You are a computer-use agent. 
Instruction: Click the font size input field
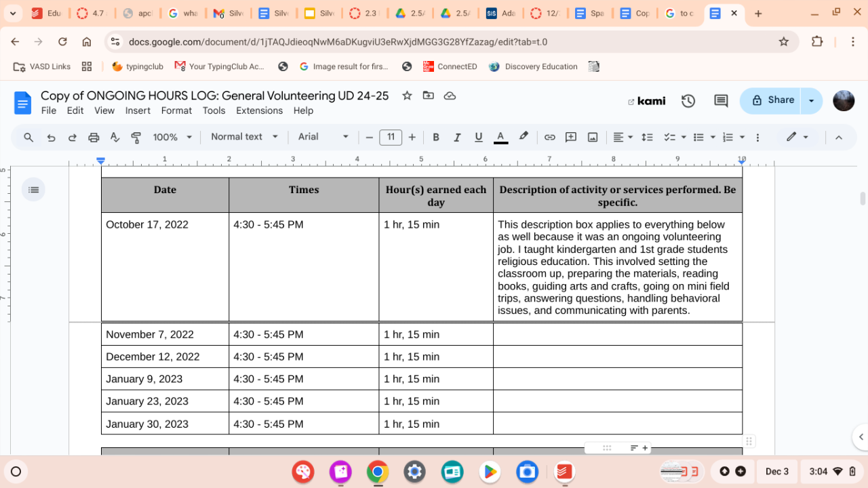coord(391,137)
